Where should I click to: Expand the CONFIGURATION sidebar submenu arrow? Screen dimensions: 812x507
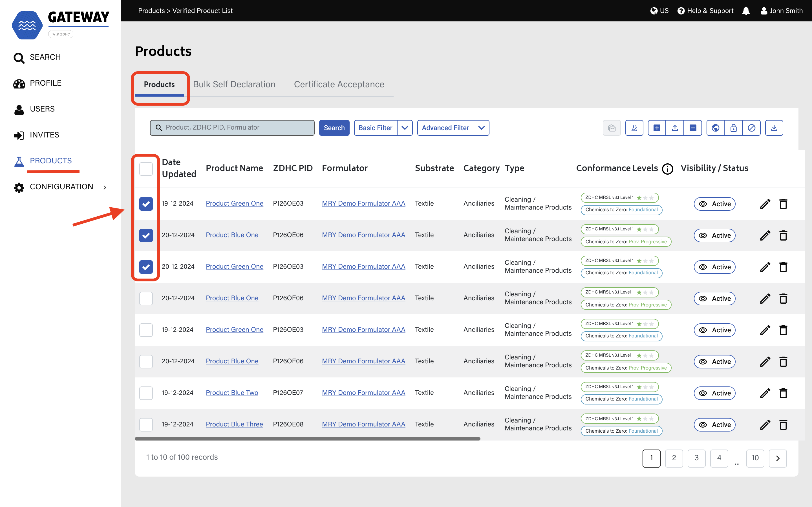pos(105,187)
